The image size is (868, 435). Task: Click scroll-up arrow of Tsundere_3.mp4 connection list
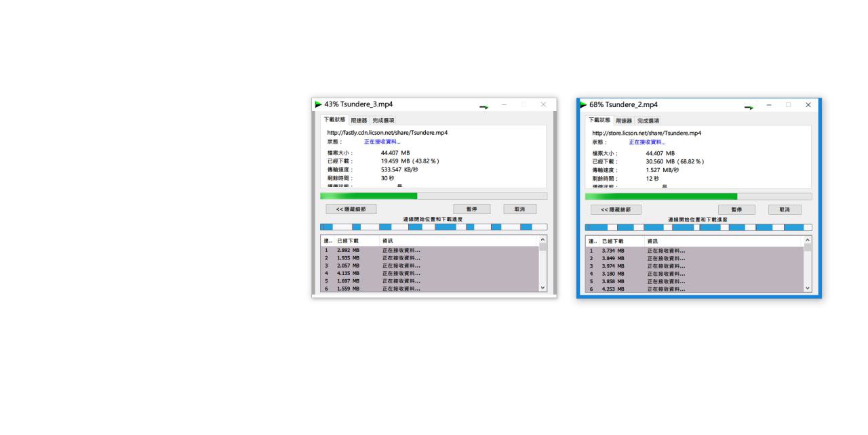click(x=542, y=240)
